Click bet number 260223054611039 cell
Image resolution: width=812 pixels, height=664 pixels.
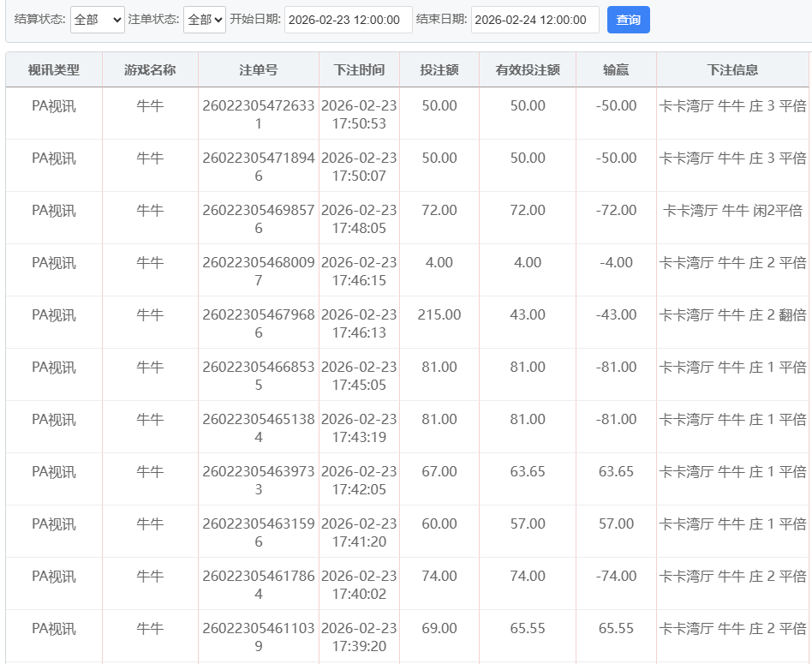pyautogui.click(x=258, y=637)
